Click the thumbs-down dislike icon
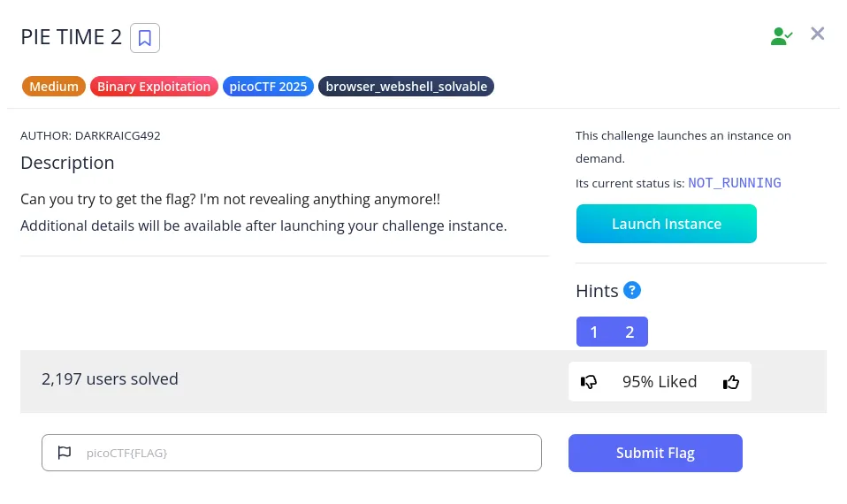 coord(588,382)
